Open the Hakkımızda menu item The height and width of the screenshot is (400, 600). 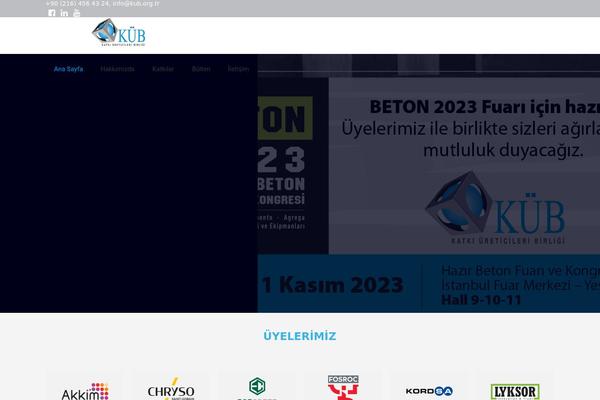[x=117, y=69]
